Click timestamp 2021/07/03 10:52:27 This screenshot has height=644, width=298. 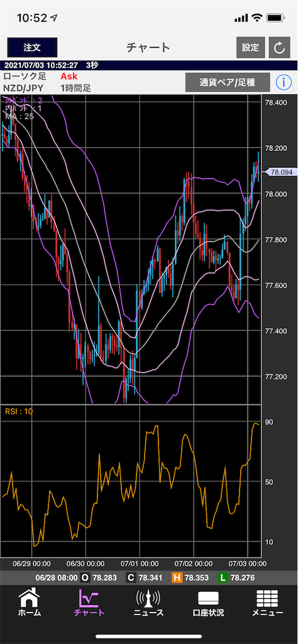coord(41,65)
